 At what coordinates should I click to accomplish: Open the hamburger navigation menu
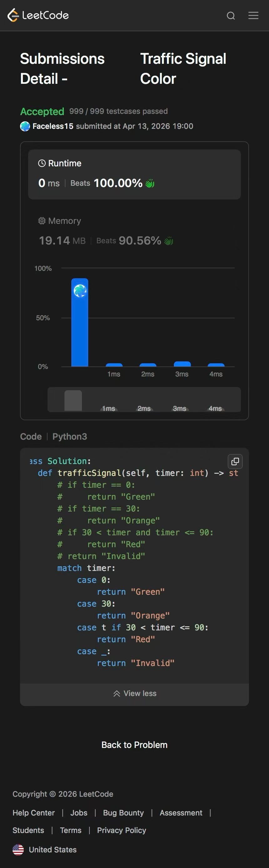pos(253,16)
